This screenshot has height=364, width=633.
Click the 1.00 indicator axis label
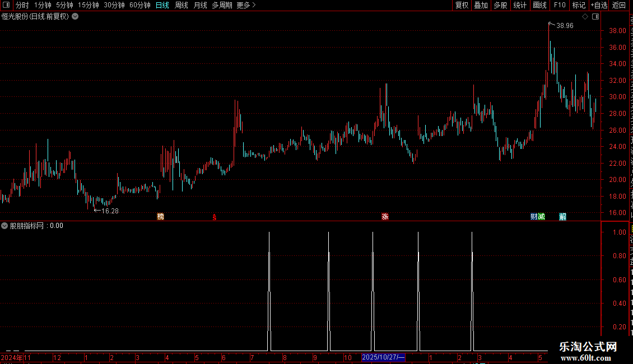620,232
